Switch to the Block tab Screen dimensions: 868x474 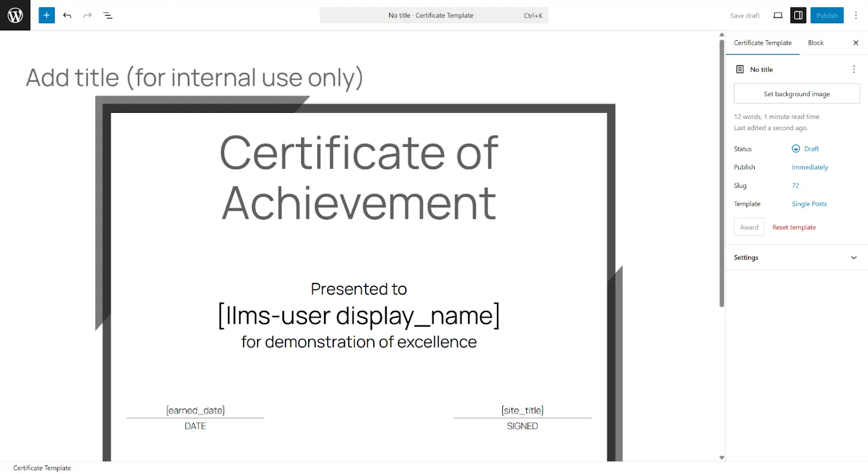pos(815,43)
